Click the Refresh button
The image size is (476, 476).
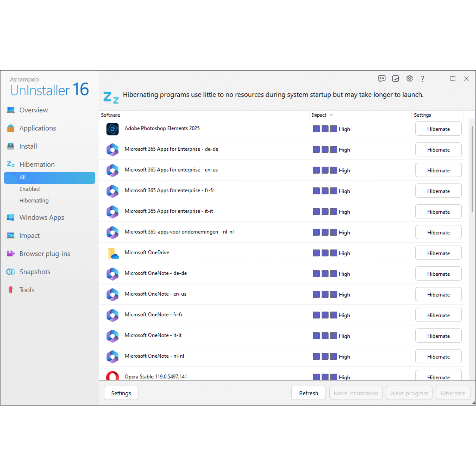click(x=308, y=393)
